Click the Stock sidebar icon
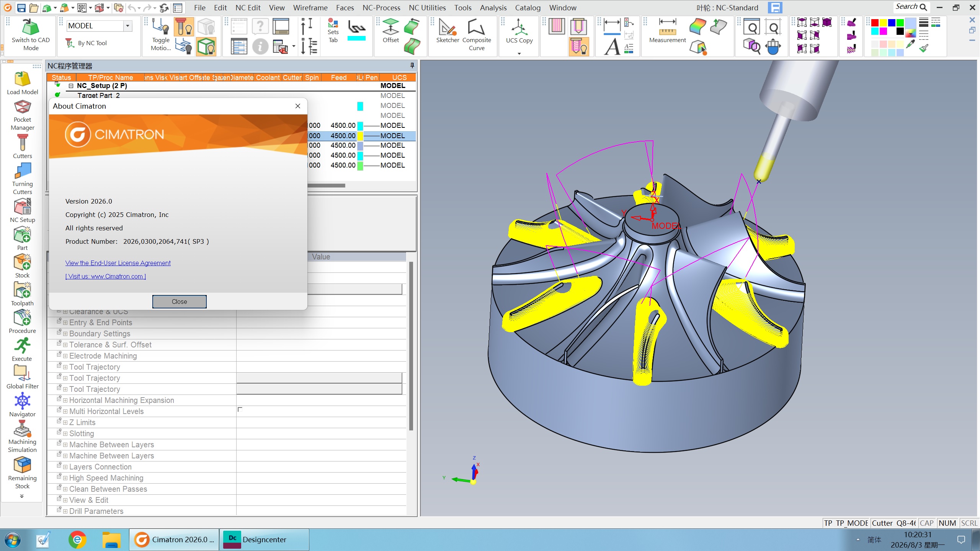Viewport: 980px width, 551px height. [x=22, y=266]
